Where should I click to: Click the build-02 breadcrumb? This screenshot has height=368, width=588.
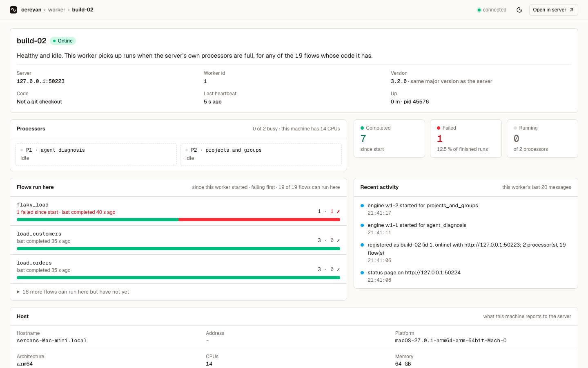(x=83, y=10)
